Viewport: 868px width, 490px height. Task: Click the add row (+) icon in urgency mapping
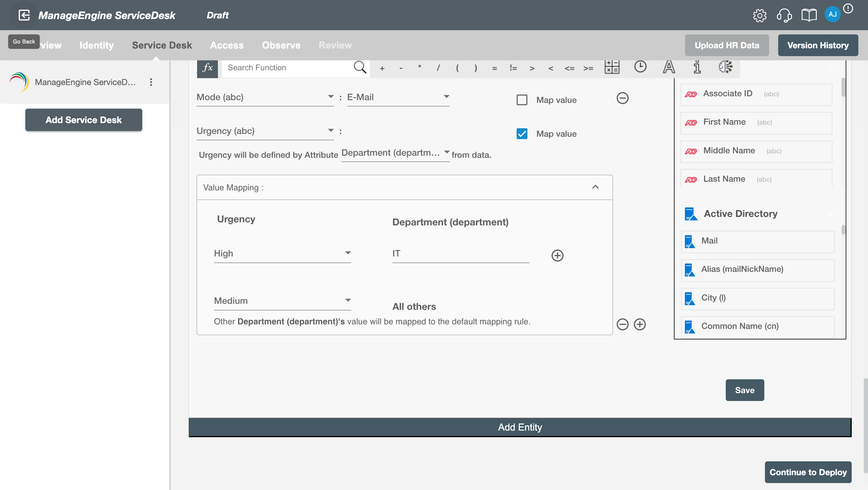[x=557, y=256]
